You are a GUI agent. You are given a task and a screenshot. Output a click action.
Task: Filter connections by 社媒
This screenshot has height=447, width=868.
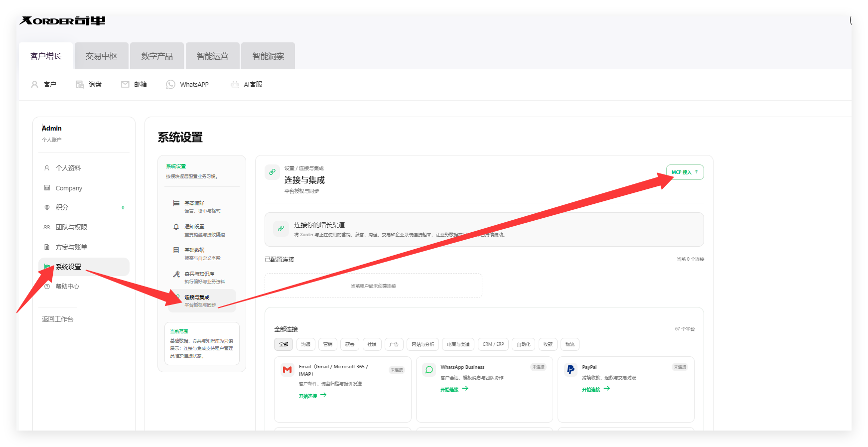(372, 344)
